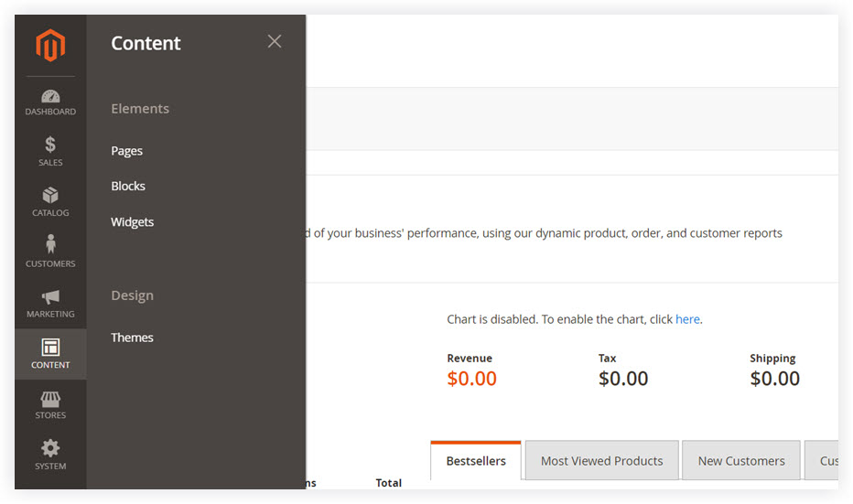Switch to Most Viewed Products tab
Viewport: 853px width, 504px height.
click(601, 460)
